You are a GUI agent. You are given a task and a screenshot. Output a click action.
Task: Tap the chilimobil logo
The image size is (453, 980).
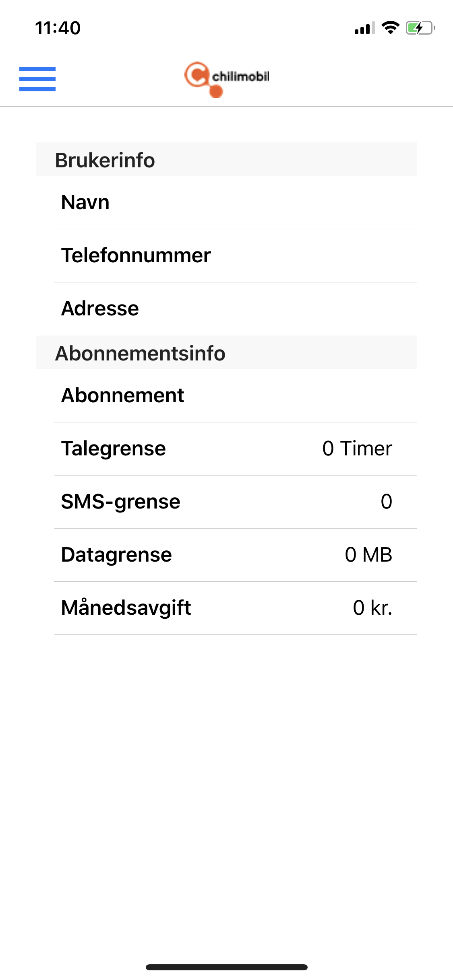(x=227, y=79)
